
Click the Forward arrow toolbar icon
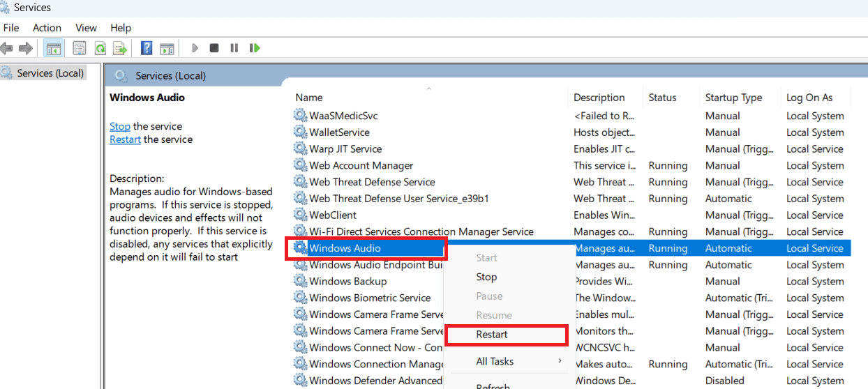point(26,48)
